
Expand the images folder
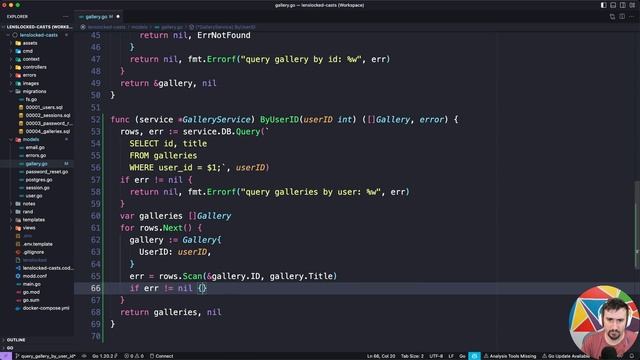(31, 83)
